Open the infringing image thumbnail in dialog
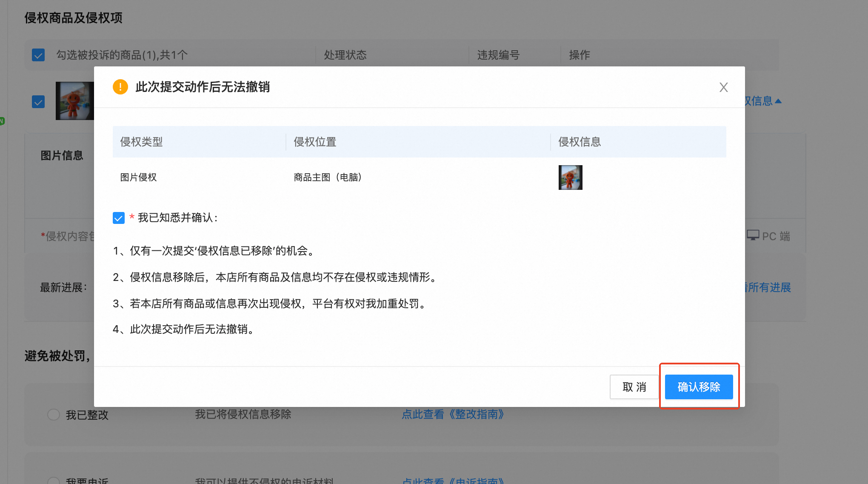This screenshot has height=484, width=868. (570, 177)
